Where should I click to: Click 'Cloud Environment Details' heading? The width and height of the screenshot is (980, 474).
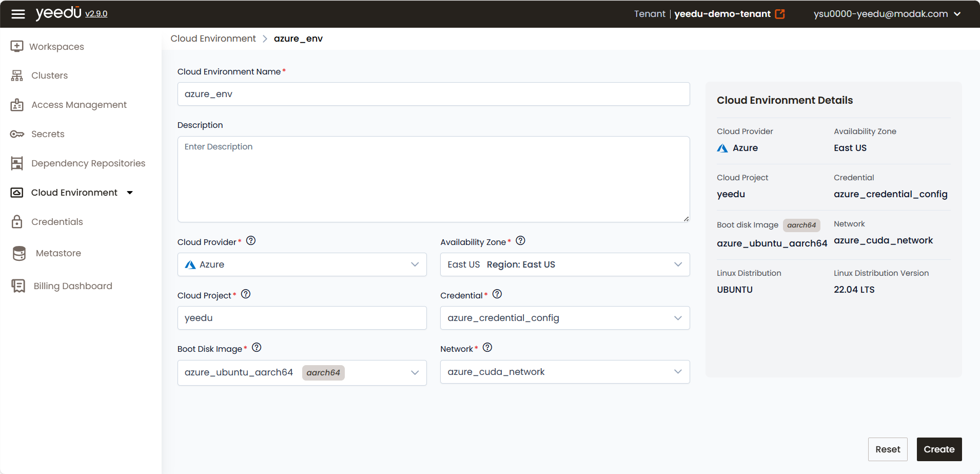(x=785, y=100)
